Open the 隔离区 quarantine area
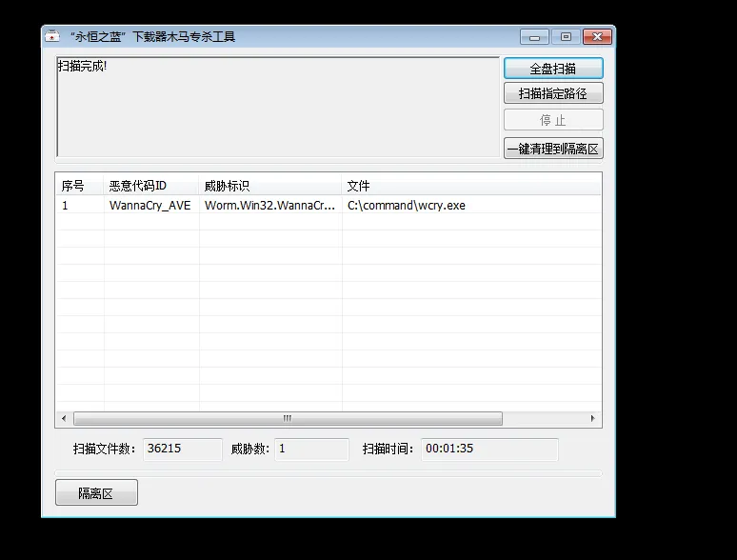Viewport: 737px width, 560px height. (96, 492)
